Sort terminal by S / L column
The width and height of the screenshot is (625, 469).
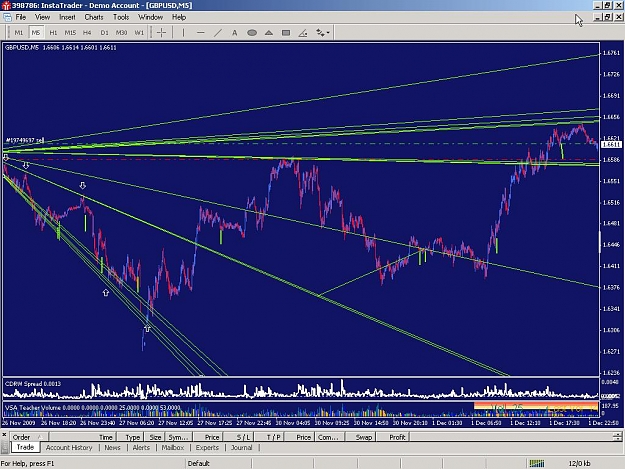click(x=238, y=437)
